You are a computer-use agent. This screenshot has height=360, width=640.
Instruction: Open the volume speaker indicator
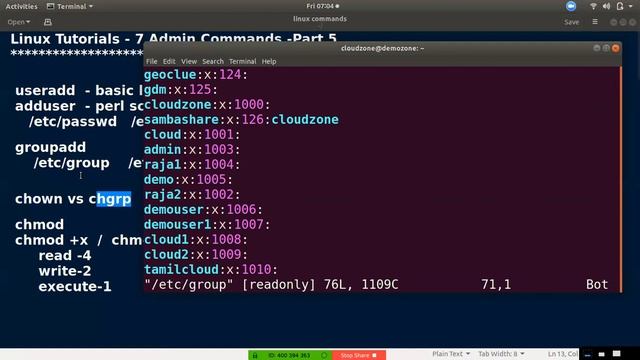(x=607, y=6)
